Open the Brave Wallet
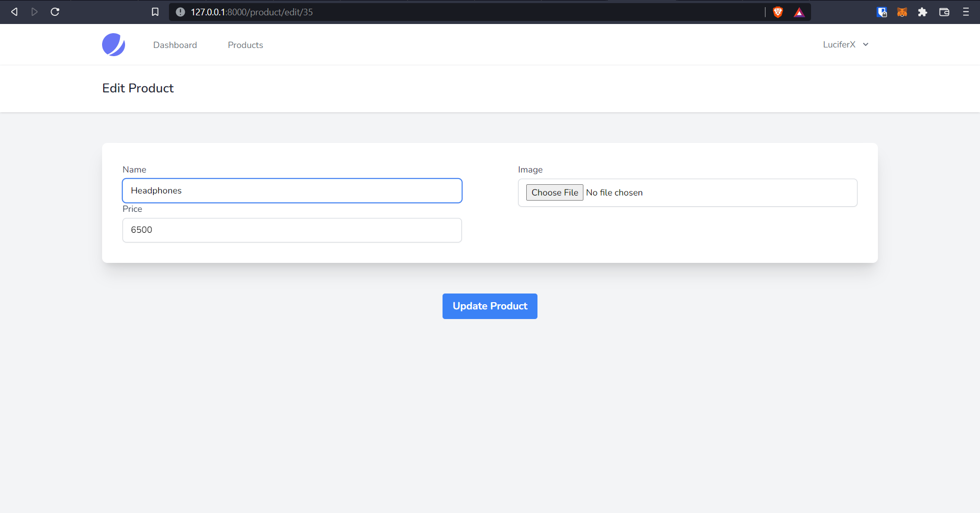Image resolution: width=980 pixels, height=513 pixels. tap(944, 12)
